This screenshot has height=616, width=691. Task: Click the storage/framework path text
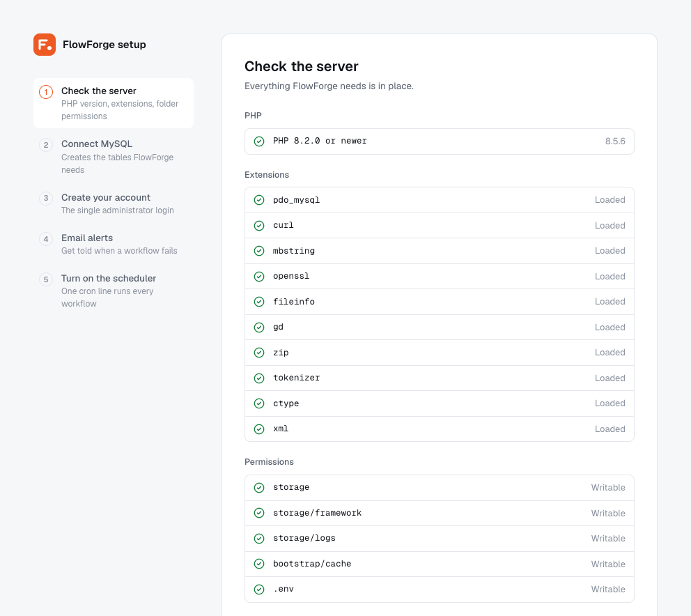point(318,513)
